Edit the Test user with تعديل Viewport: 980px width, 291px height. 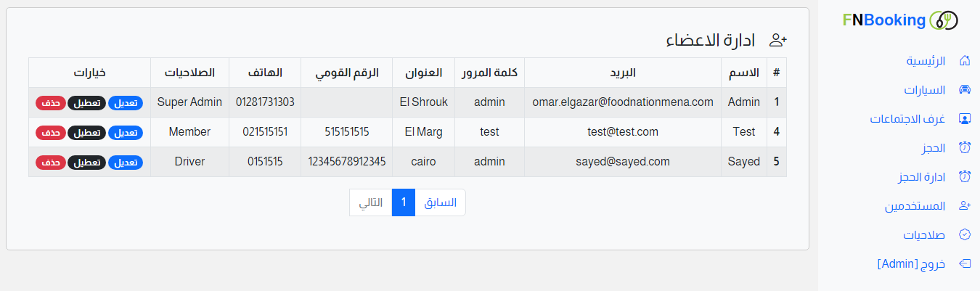pos(126,133)
